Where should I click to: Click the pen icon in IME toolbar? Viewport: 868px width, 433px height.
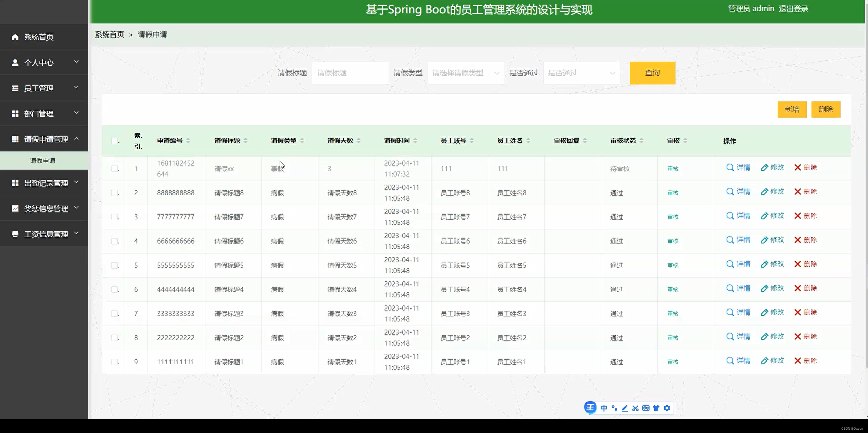pyautogui.click(x=625, y=408)
